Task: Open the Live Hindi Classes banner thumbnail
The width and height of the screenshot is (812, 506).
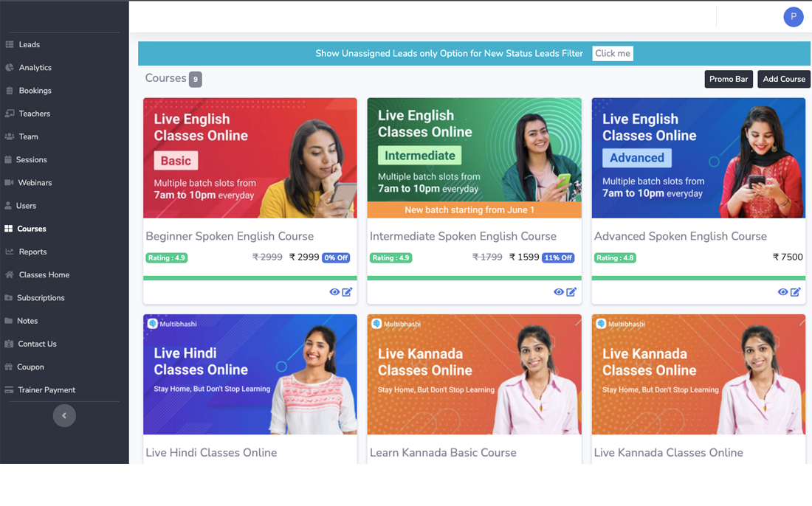Action: coord(250,374)
